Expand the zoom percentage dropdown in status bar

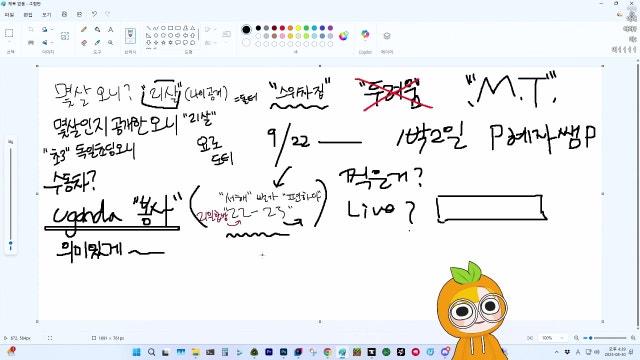click(562, 338)
